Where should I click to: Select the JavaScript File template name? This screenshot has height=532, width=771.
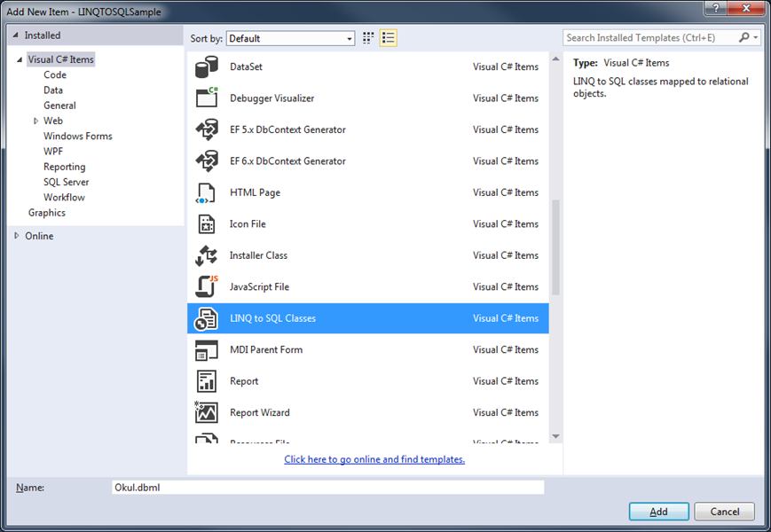[259, 287]
